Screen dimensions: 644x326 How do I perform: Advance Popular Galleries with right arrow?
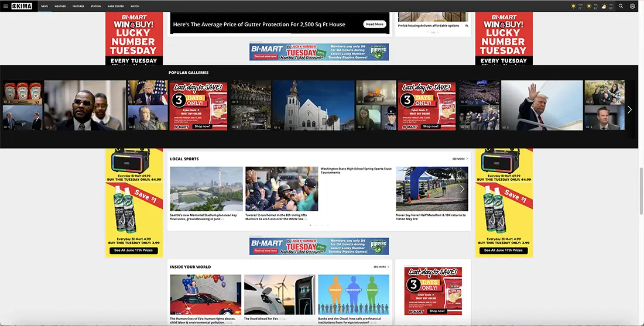[x=629, y=109]
